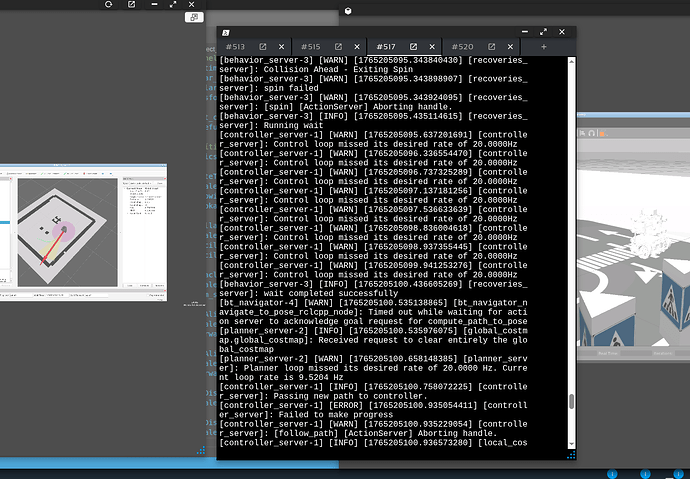690x479 pixels.
Task: Open the terminal window icon menu in title bar
Action: [227, 32]
